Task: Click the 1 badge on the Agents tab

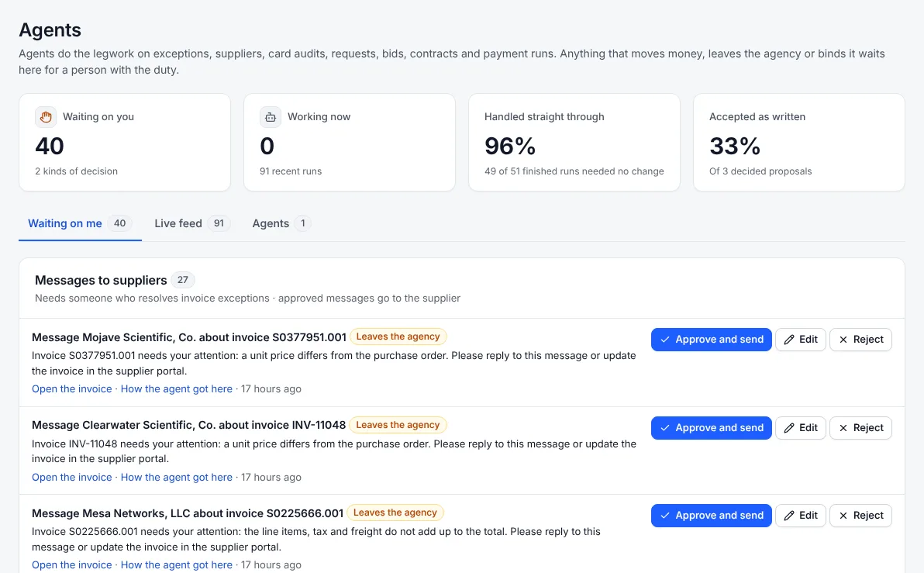Action: [x=303, y=223]
